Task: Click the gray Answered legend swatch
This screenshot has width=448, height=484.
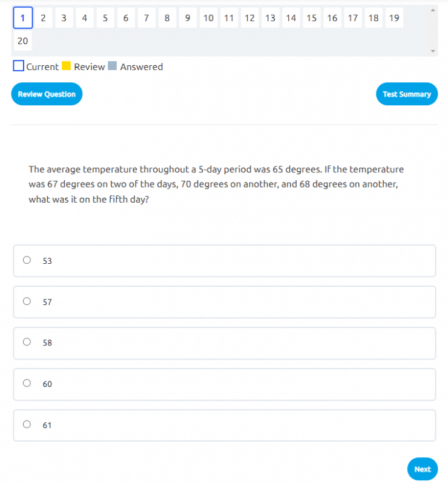Action: tap(112, 66)
